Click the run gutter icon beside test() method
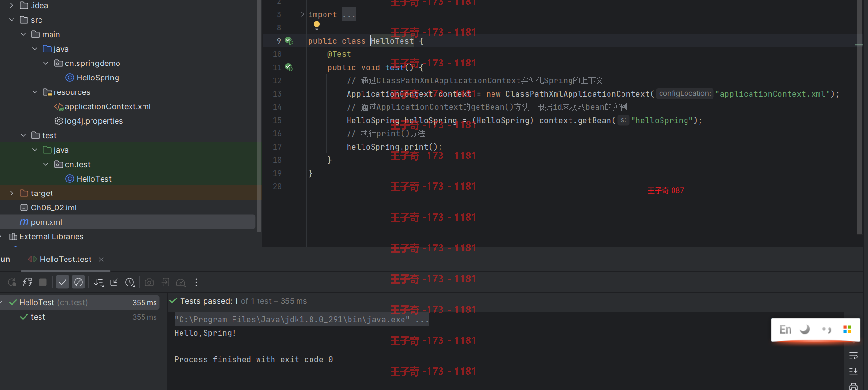Viewport: 868px width, 390px height. (289, 67)
